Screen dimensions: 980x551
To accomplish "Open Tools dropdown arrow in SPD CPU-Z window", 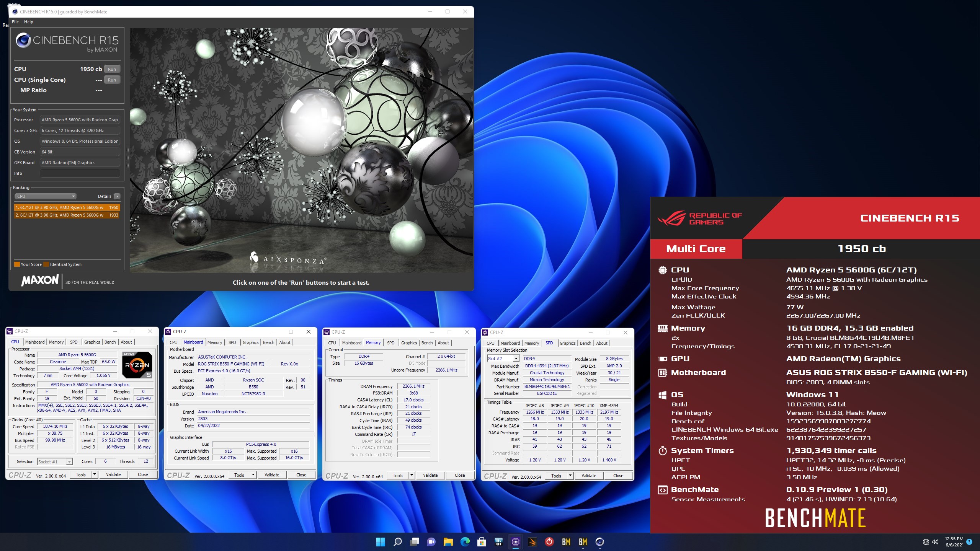I will click(570, 476).
